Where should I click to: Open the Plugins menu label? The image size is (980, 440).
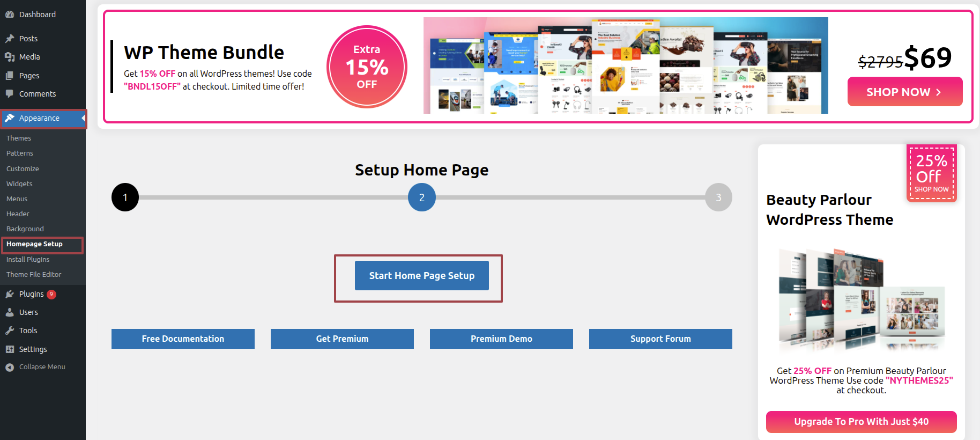[x=32, y=294]
